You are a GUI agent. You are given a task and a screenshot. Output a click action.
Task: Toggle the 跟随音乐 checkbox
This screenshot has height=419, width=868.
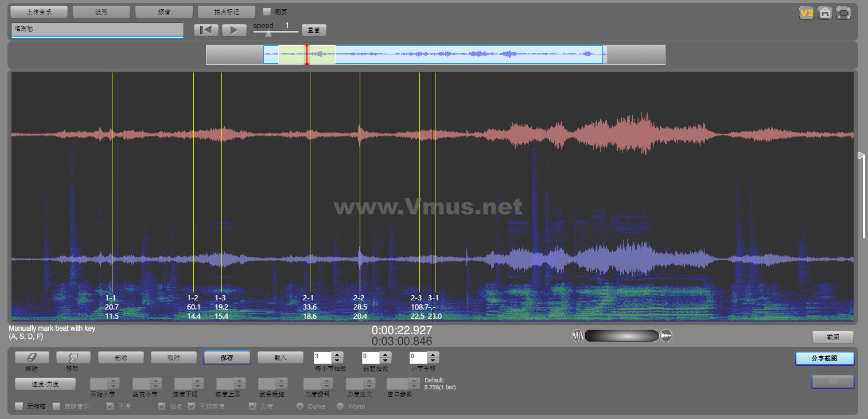[56, 406]
